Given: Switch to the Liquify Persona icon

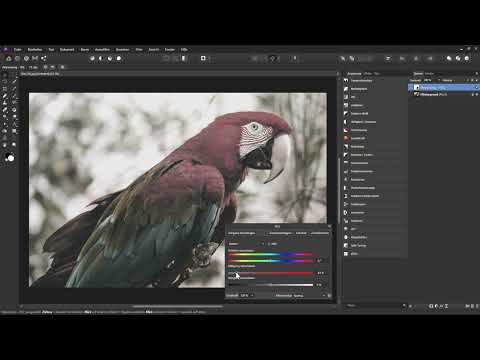Looking at the screenshot, I should point(17,58).
